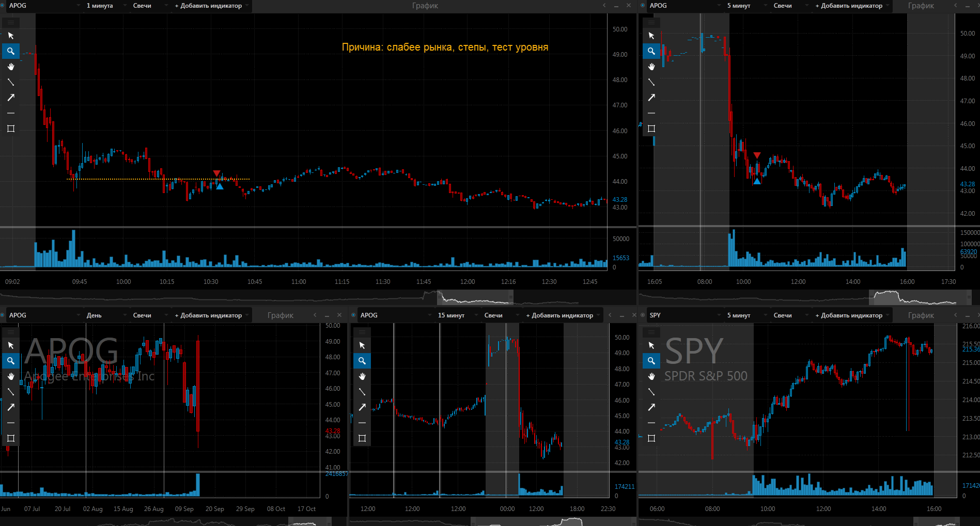Activate the zoom tool in APOG 15-minute chart
The width and height of the screenshot is (980, 526).
362,361
